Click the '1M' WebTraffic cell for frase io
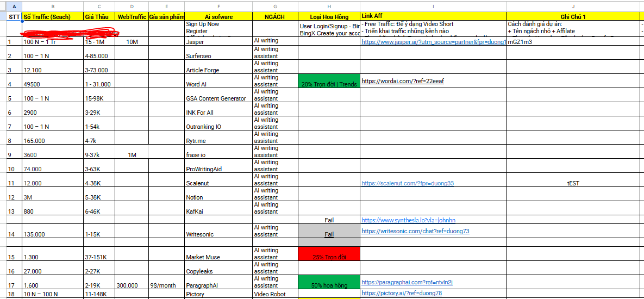This screenshot has width=644, height=299. tap(132, 151)
